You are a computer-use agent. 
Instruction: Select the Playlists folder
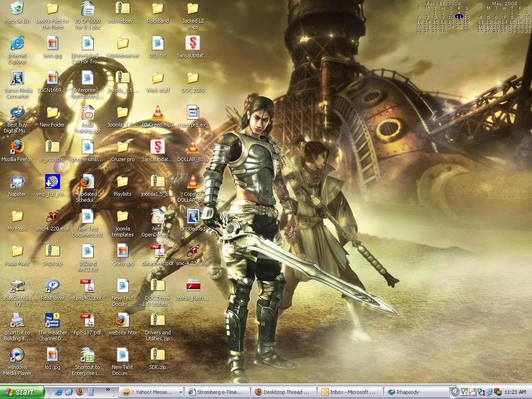pos(123,186)
